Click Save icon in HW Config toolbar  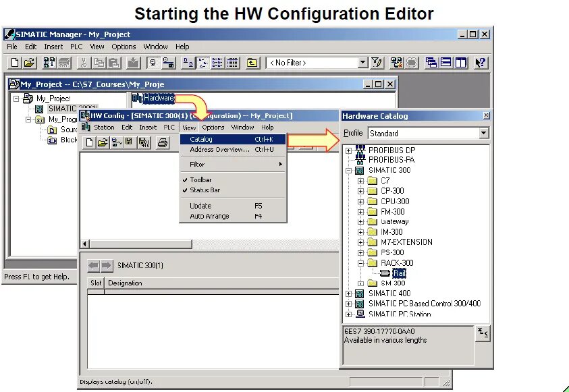(129, 142)
